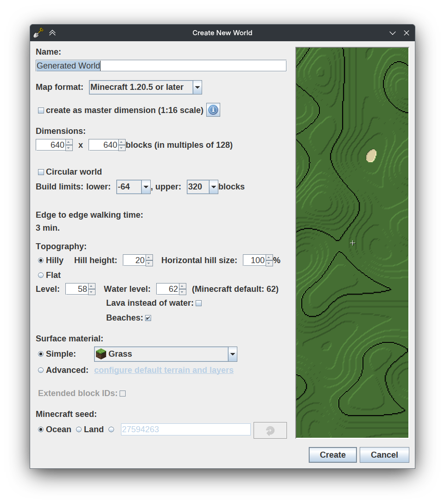This screenshot has width=445, height=504.
Task: Click the world Name text field
Action: pos(185,66)
